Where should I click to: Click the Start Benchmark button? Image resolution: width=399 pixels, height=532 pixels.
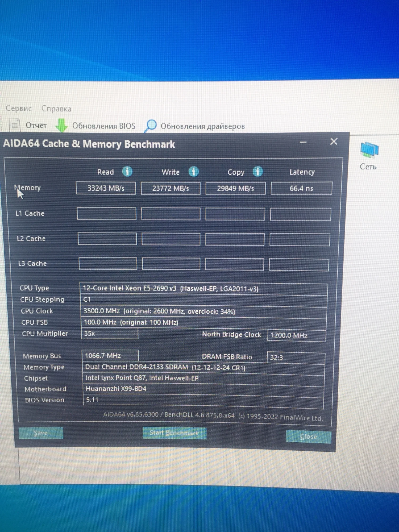pos(174,433)
